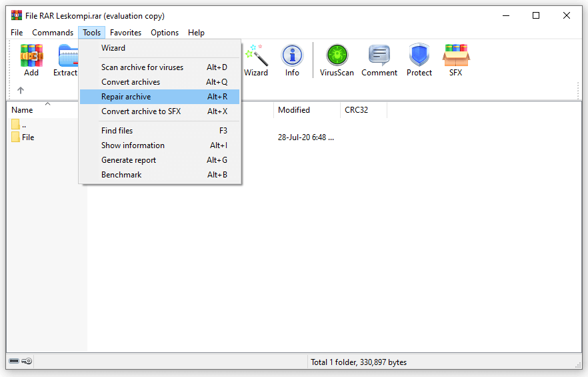Screen dimensions: 588x377
Task: Run VirusScan from the toolbar
Action: point(337,60)
